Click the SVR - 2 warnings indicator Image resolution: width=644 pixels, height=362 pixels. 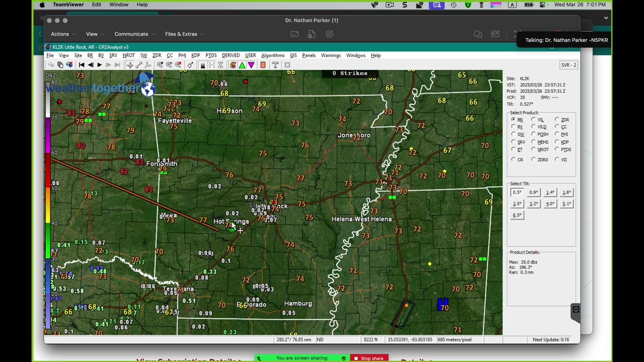click(x=569, y=65)
